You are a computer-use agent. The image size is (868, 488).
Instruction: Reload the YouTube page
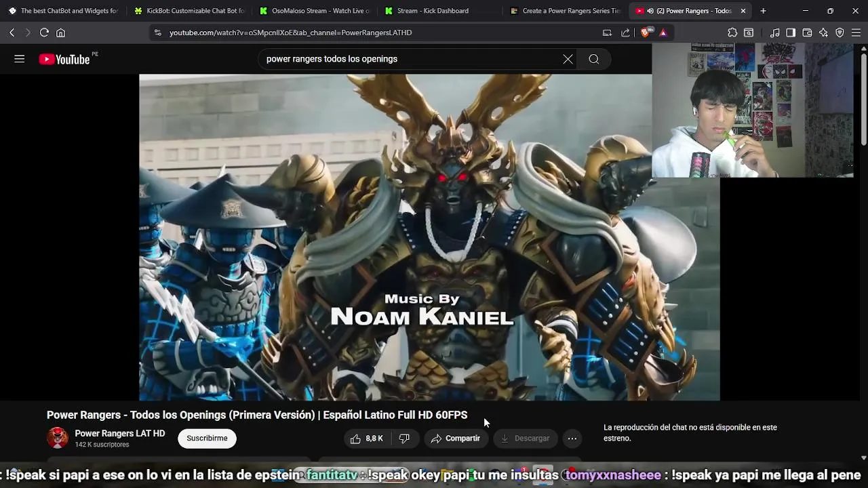(44, 33)
